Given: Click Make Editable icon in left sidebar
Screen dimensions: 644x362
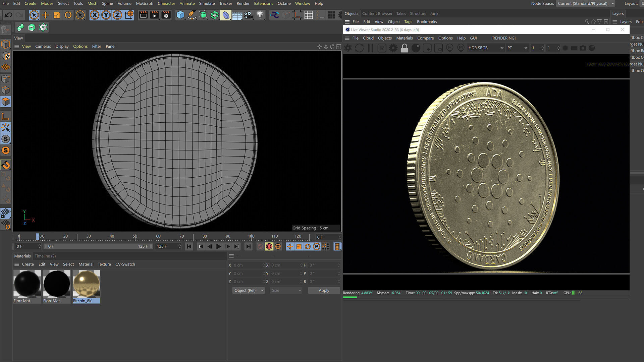Looking at the screenshot, I should click(6, 31).
